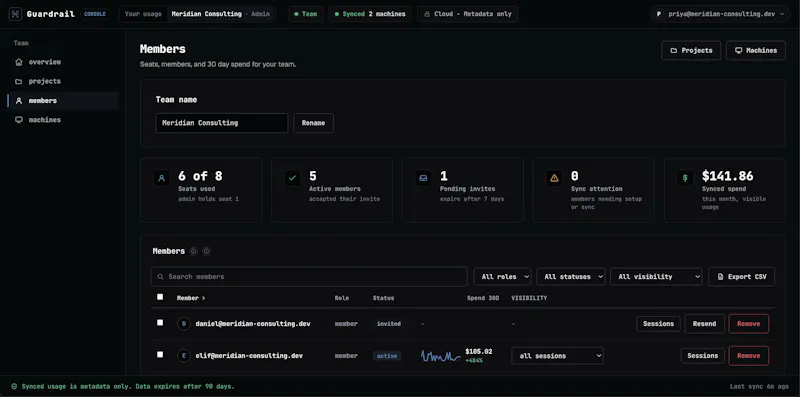Open Sessions for elif
The image size is (800, 397).
tap(703, 356)
